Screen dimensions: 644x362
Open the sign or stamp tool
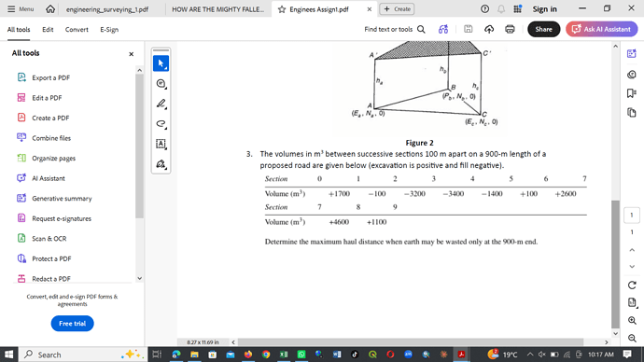[161, 164]
